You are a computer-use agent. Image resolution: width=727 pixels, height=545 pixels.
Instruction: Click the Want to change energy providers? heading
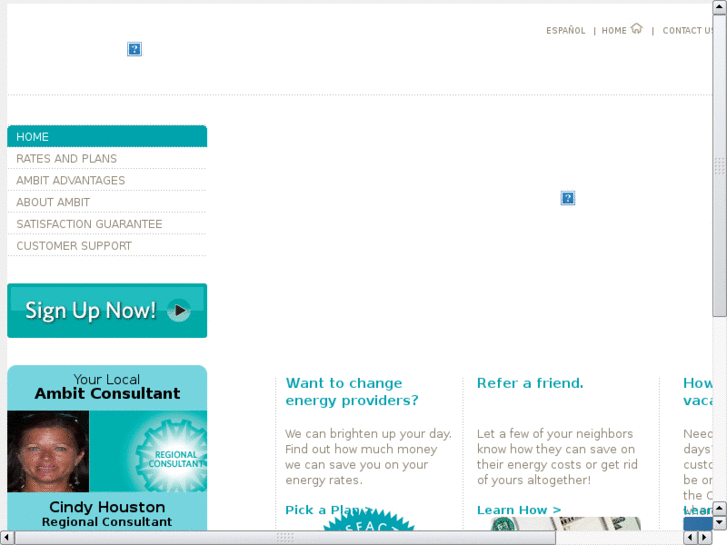[352, 391]
